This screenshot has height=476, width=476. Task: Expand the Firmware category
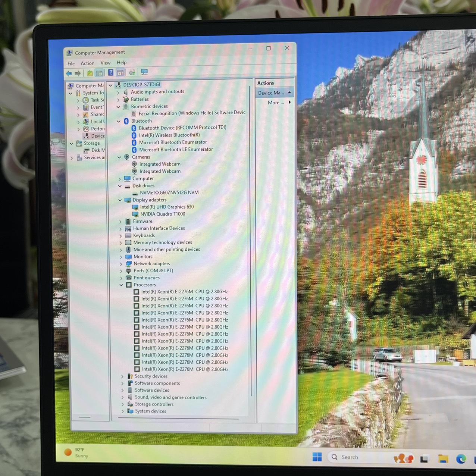120,222
